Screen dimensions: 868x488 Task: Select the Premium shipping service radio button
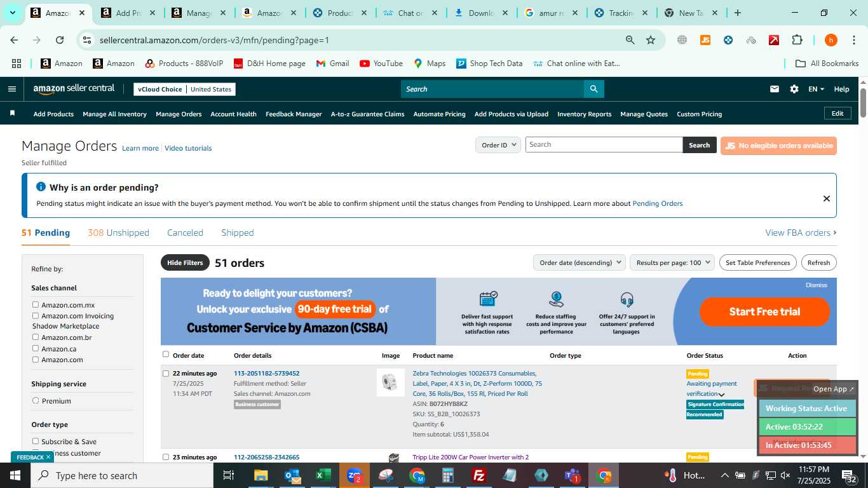(36, 401)
